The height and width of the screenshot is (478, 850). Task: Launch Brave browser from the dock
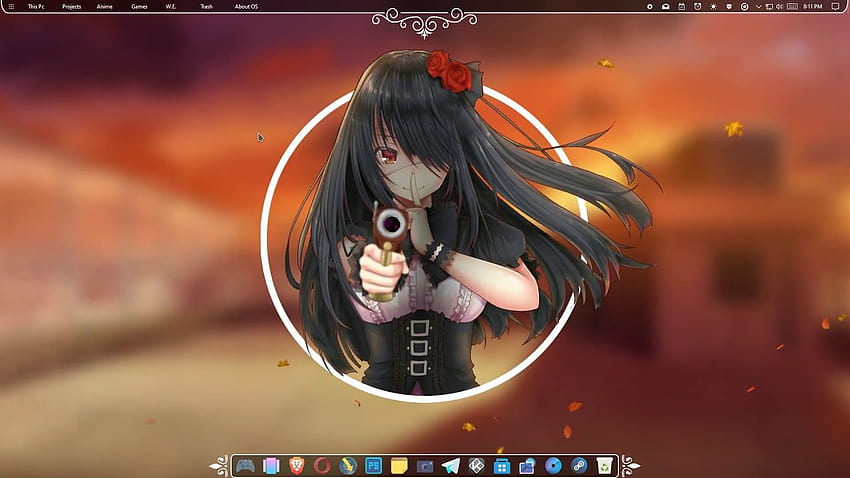tap(297, 466)
